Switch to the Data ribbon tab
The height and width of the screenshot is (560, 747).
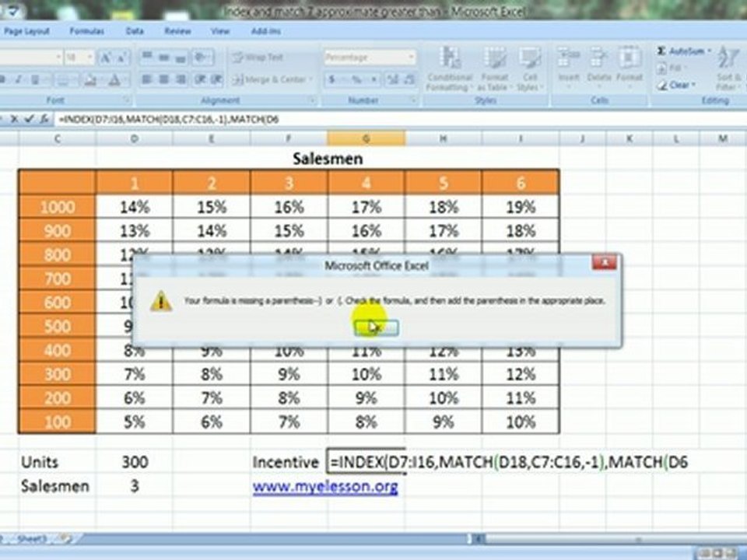click(135, 31)
